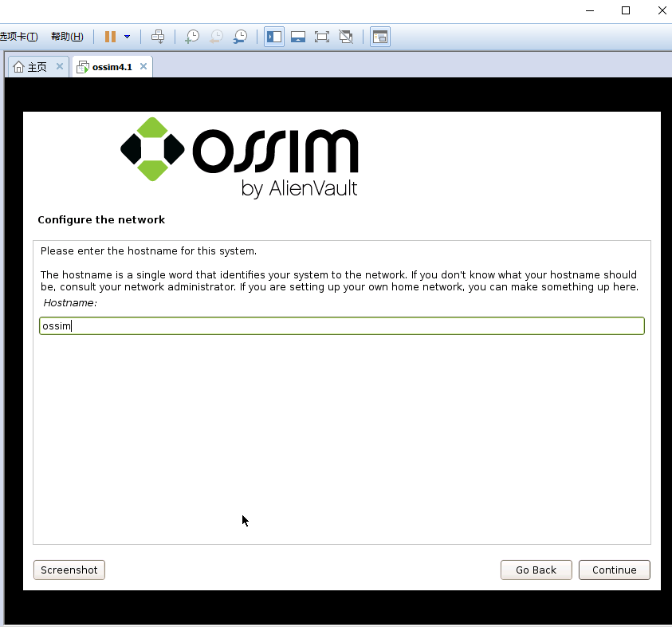Click the Go Back button
672x627 pixels.
coord(536,570)
